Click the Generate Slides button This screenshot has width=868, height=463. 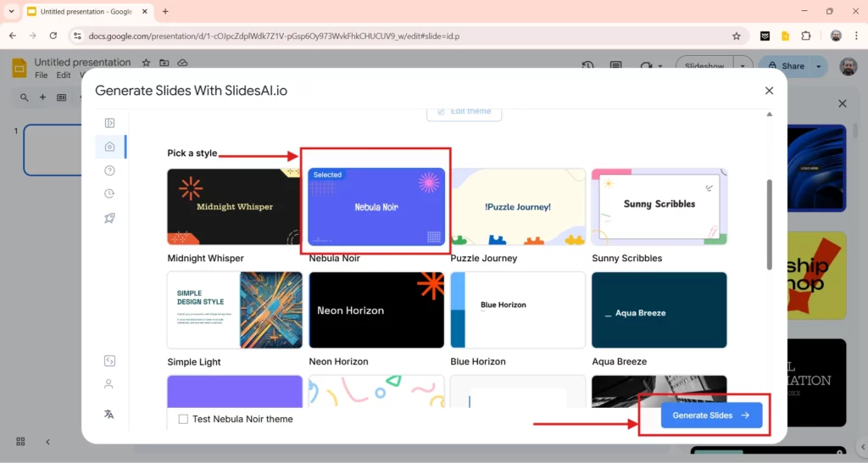tap(711, 416)
